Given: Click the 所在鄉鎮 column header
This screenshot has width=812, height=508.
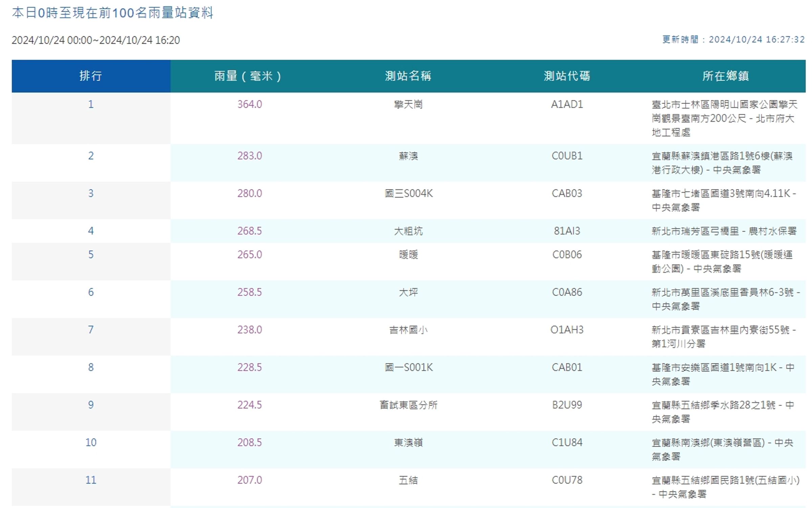Looking at the screenshot, I should pyautogui.click(x=726, y=76).
